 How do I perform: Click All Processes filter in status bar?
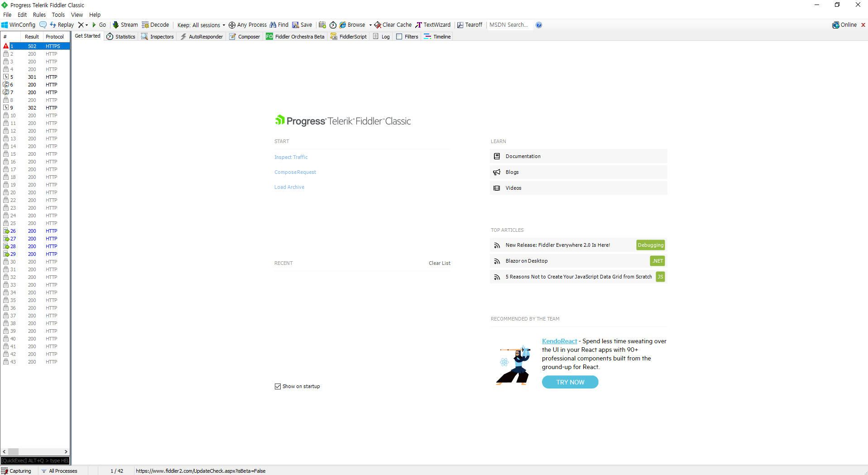(59, 471)
